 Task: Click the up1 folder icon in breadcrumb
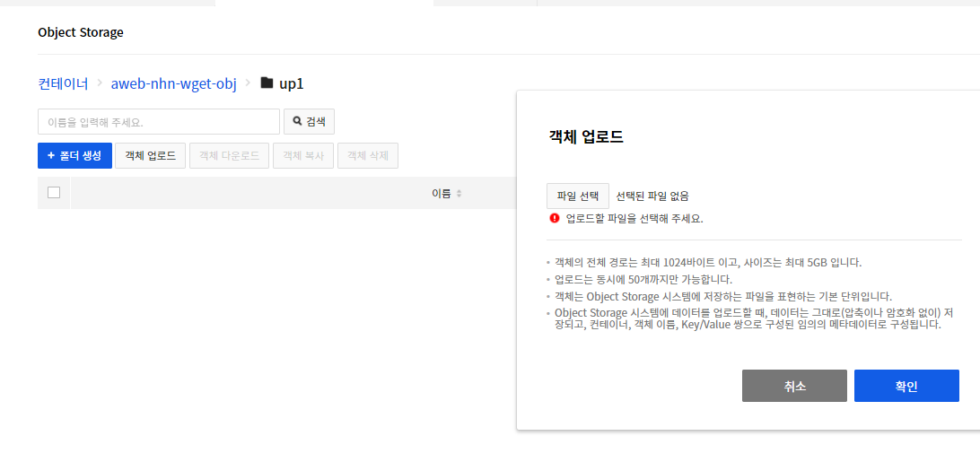[x=267, y=83]
